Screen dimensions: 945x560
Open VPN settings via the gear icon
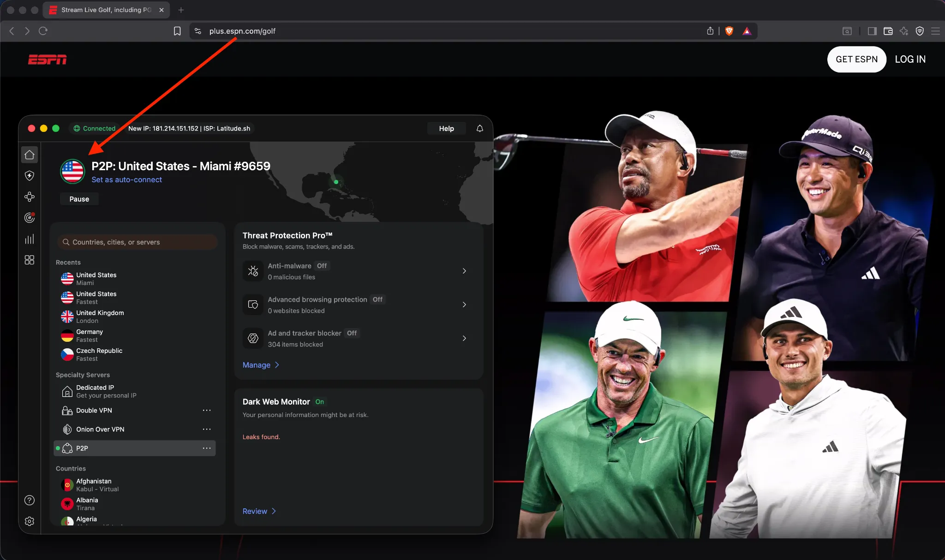(x=30, y=521)
